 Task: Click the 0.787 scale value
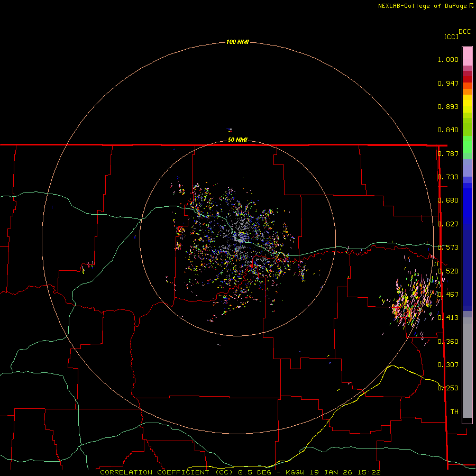[x=448, y=153]
